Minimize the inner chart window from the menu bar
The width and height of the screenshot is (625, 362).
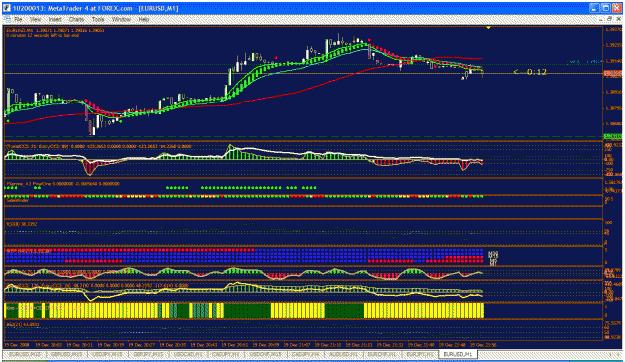(x=602, y=19)
